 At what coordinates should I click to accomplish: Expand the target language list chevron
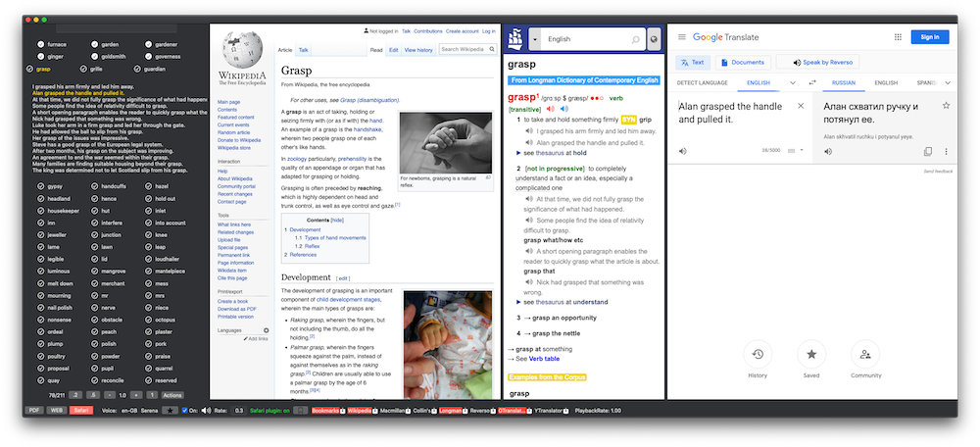948,83
